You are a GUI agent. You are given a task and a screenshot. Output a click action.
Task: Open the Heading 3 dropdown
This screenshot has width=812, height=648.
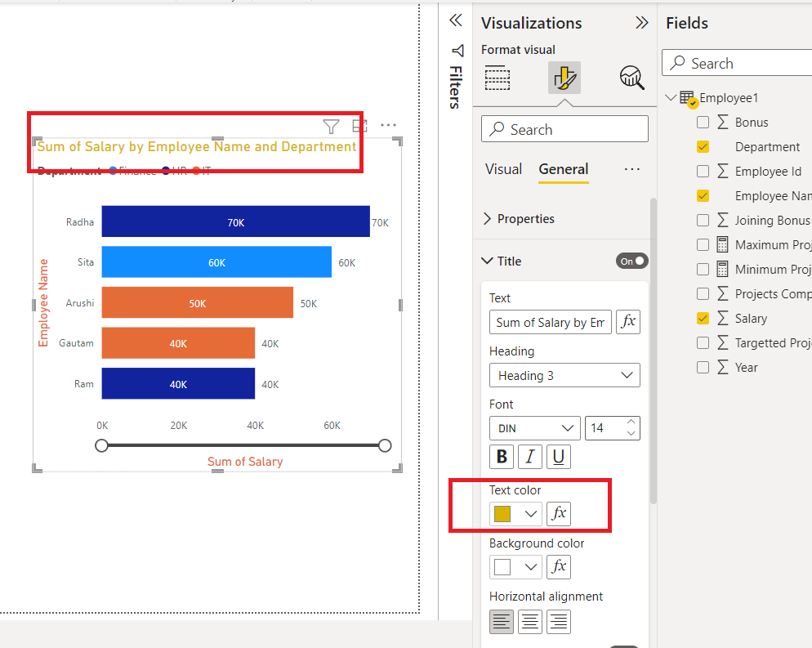tap(564, 376)
